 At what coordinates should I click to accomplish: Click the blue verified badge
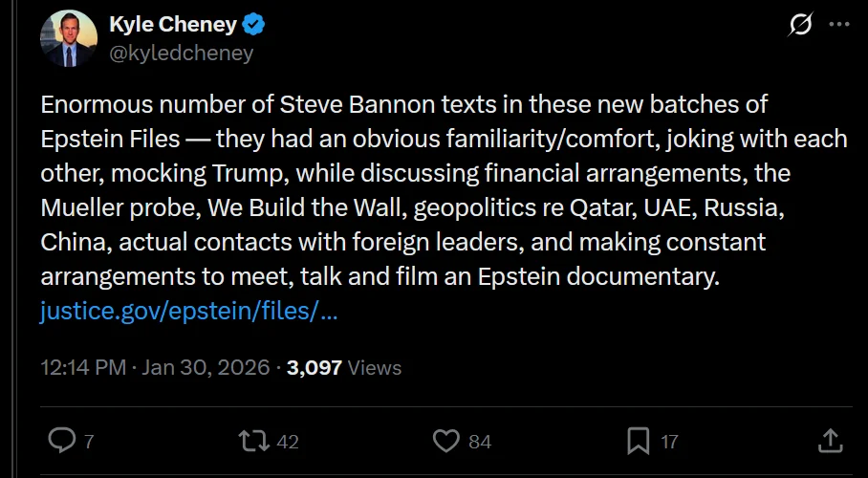coord(253,25)
